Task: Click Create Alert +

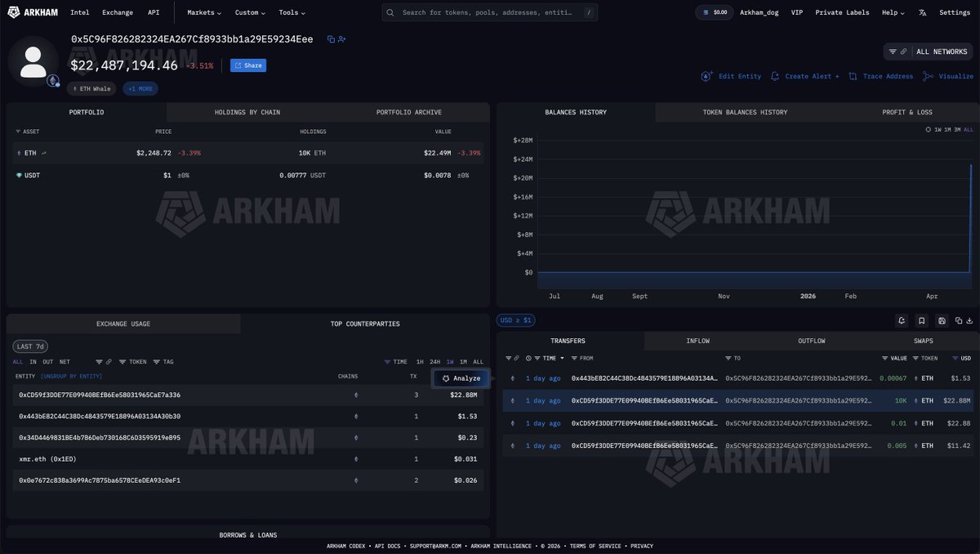Action: (805, 76)
